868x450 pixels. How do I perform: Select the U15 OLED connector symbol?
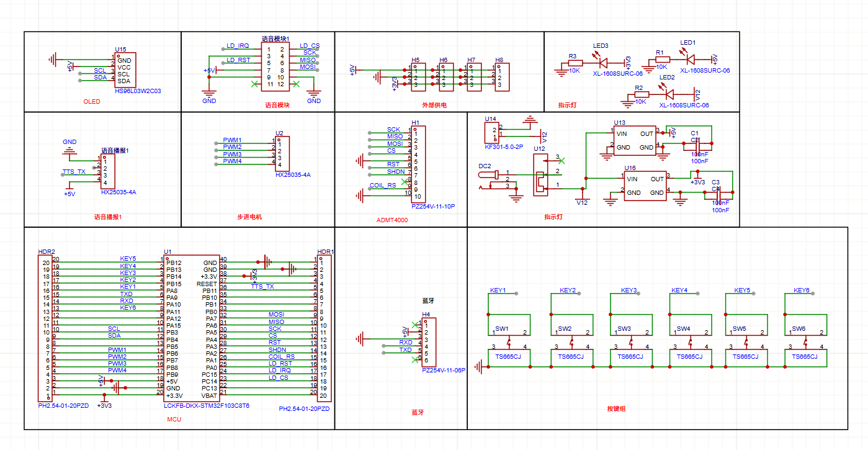point(126,70)
